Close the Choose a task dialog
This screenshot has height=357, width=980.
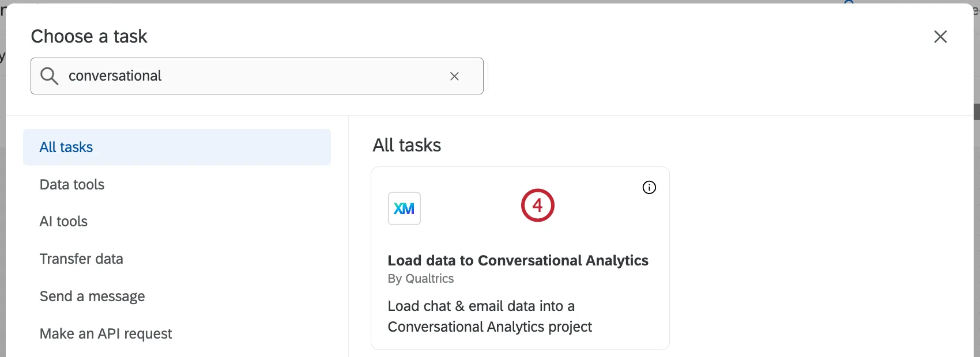940,37
